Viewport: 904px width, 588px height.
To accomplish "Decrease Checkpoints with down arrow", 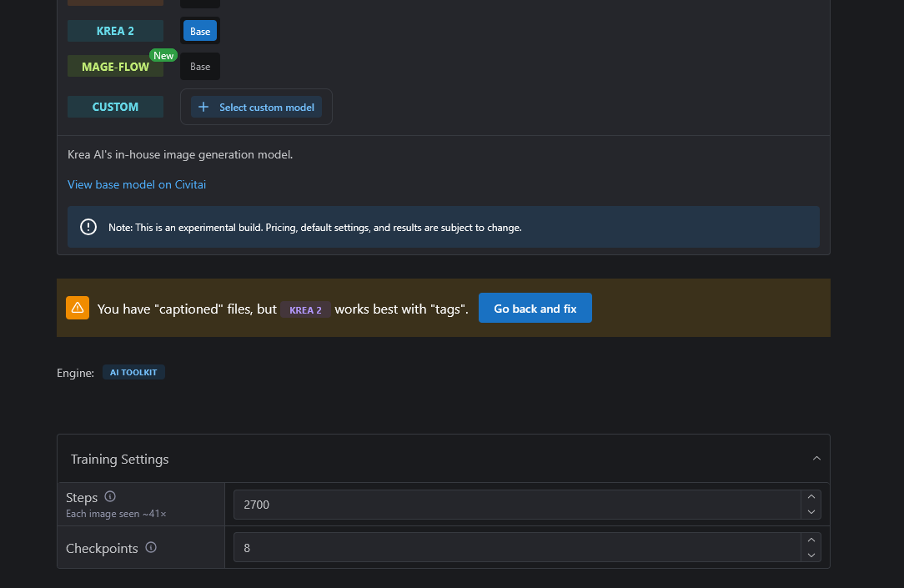I will pos(811,555).
